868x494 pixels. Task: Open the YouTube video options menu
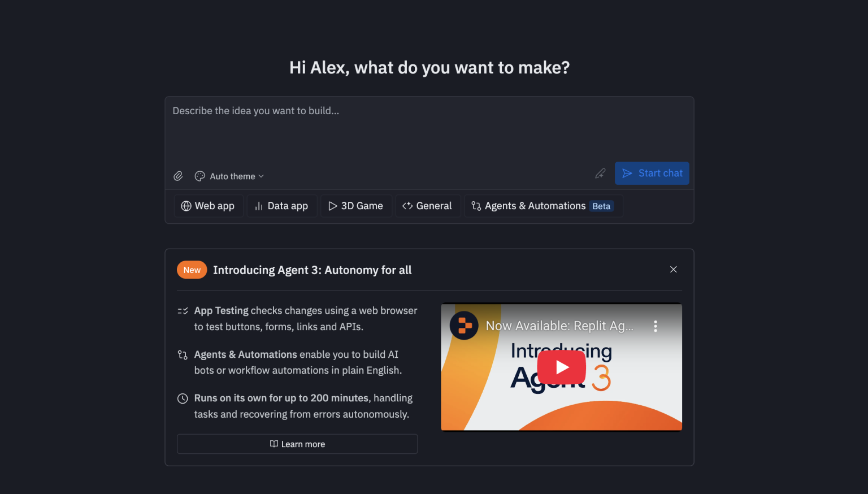coord(656,326)
